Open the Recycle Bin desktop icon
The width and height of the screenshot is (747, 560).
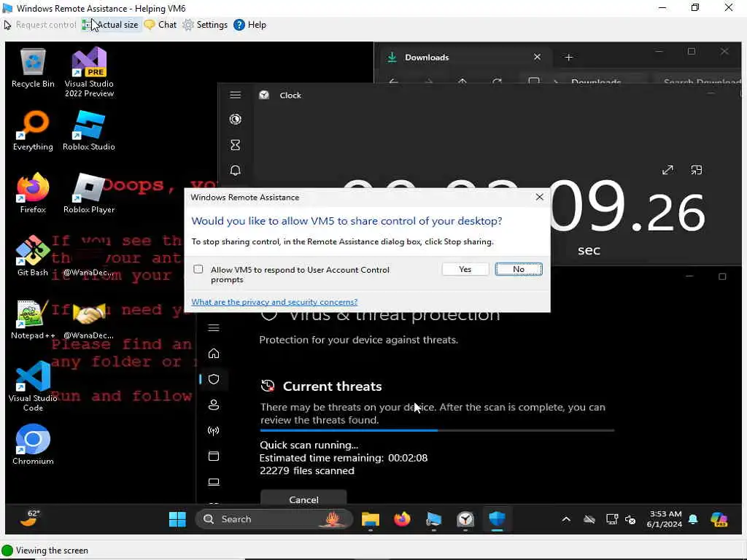pos(33,68)
